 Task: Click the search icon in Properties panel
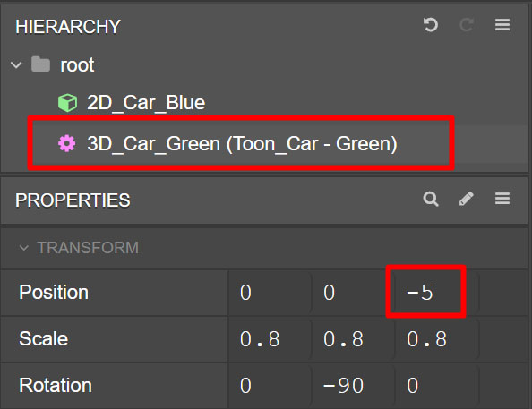(431, 199)
